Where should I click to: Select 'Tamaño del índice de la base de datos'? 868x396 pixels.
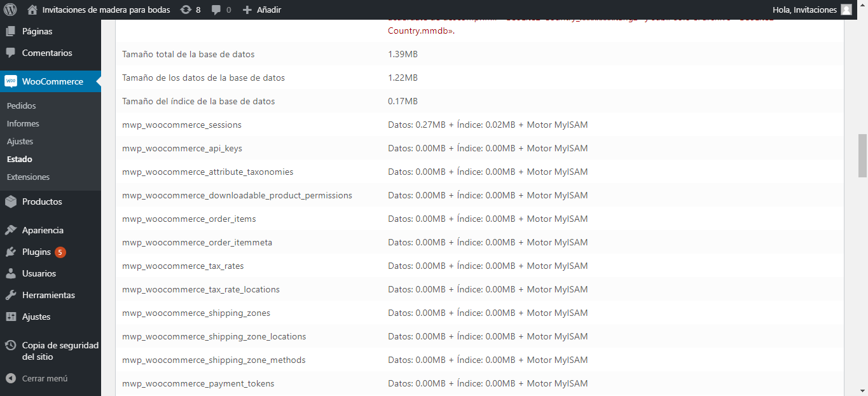point(198,101)
